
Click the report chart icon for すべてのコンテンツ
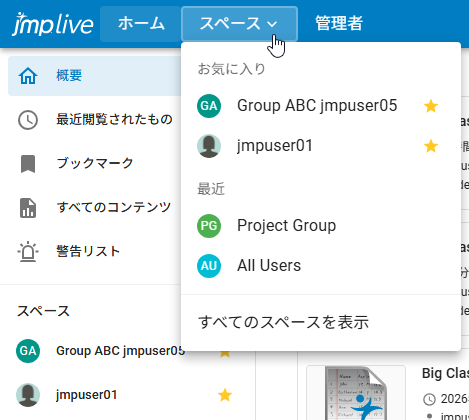(x=28, y=208)
